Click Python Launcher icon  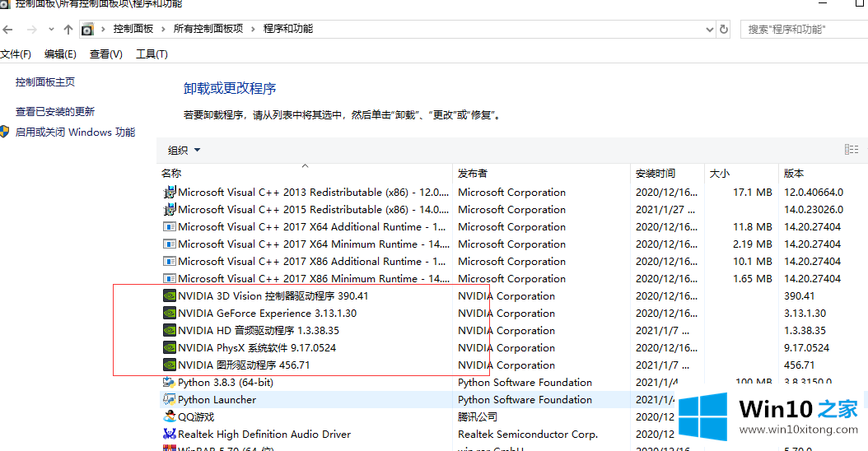pyautogui.click(x=170, y=399)
